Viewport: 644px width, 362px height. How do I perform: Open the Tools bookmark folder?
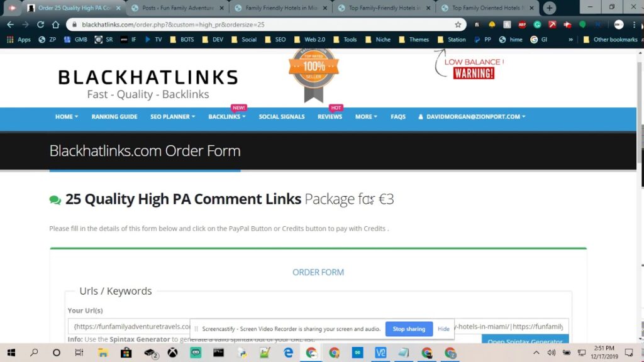point(345,40)
